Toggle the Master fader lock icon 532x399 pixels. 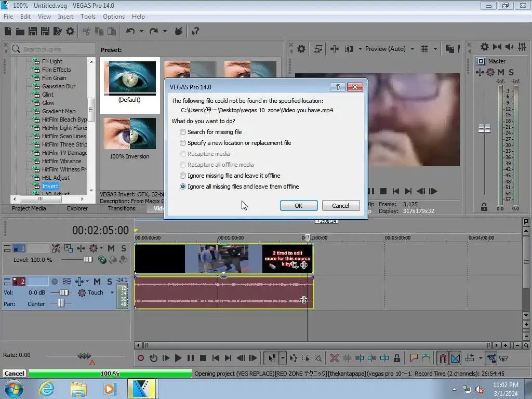pyautogui.click(x=484, y=207)
